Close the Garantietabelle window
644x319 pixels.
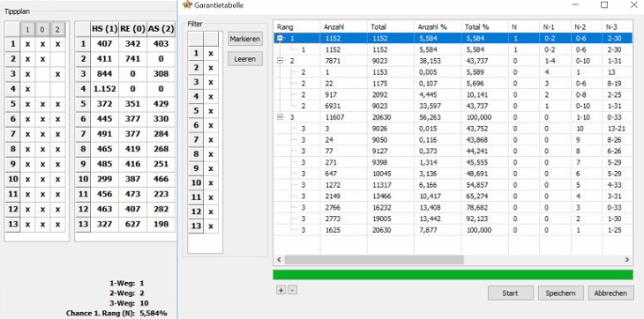coord(633,4)
